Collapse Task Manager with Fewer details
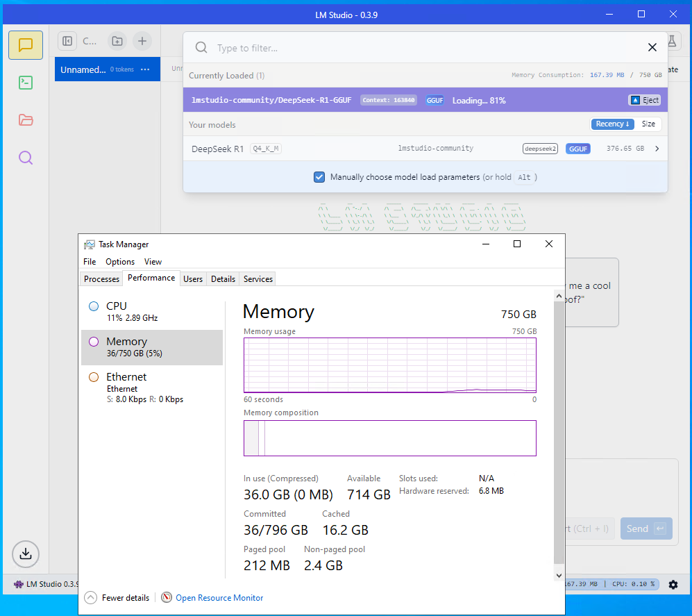The image size is (692, 616). point(117,598)
